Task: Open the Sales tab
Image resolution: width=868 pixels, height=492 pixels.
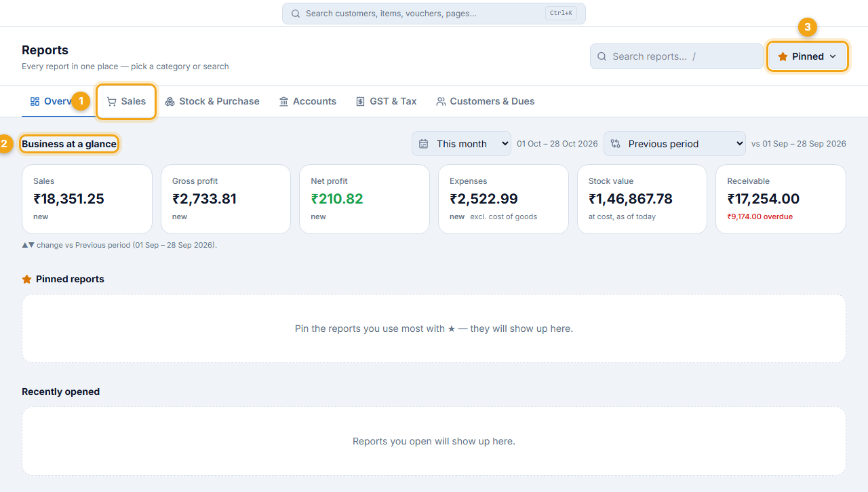Action: point(126,101)
